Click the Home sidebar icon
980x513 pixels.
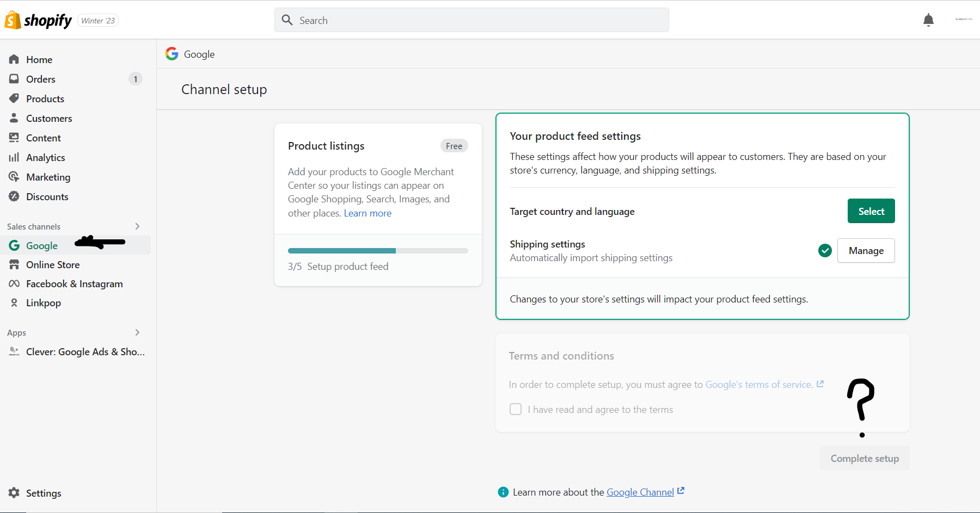(x=14, y=59)
